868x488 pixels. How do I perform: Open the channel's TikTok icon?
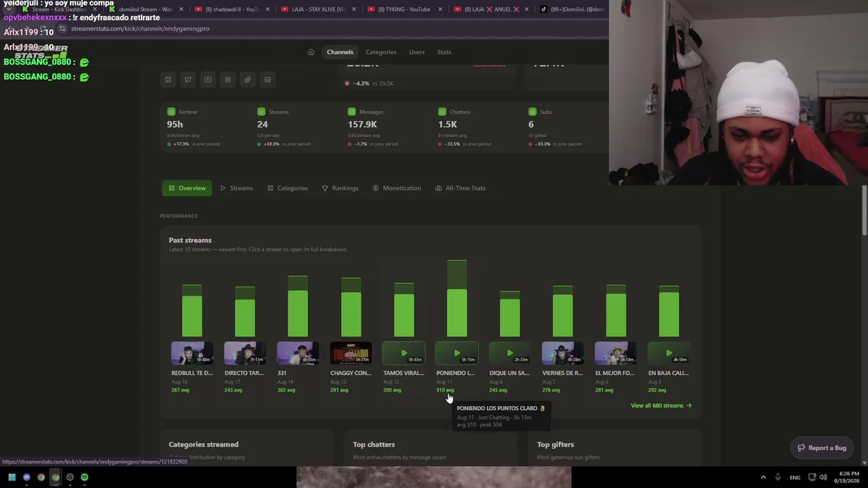pos(248,79)
